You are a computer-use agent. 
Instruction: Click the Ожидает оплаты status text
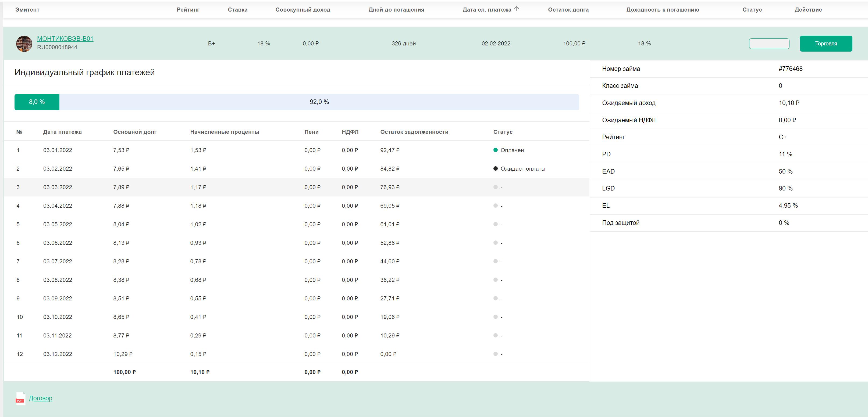(x=523, y=169)
